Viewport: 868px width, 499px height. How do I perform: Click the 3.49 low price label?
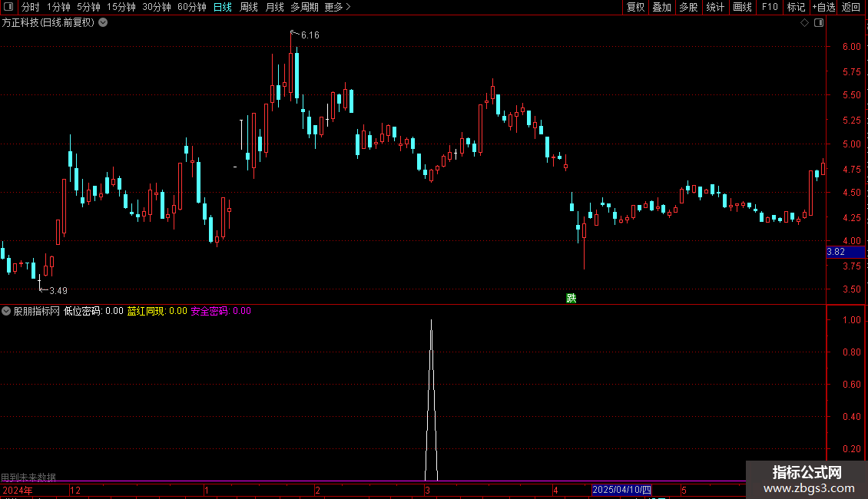[58, 290]
